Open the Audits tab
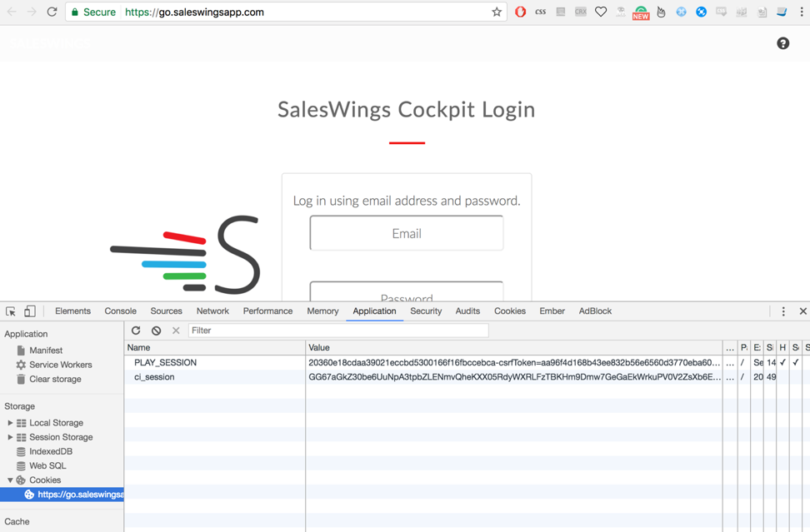 [x=467, y=311]
